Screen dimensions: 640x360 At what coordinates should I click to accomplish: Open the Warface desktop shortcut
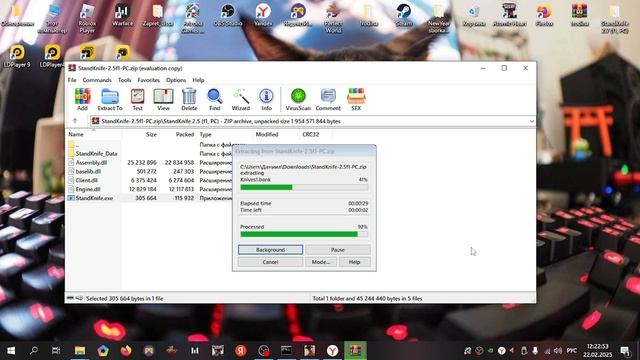(x=122, y=16)
